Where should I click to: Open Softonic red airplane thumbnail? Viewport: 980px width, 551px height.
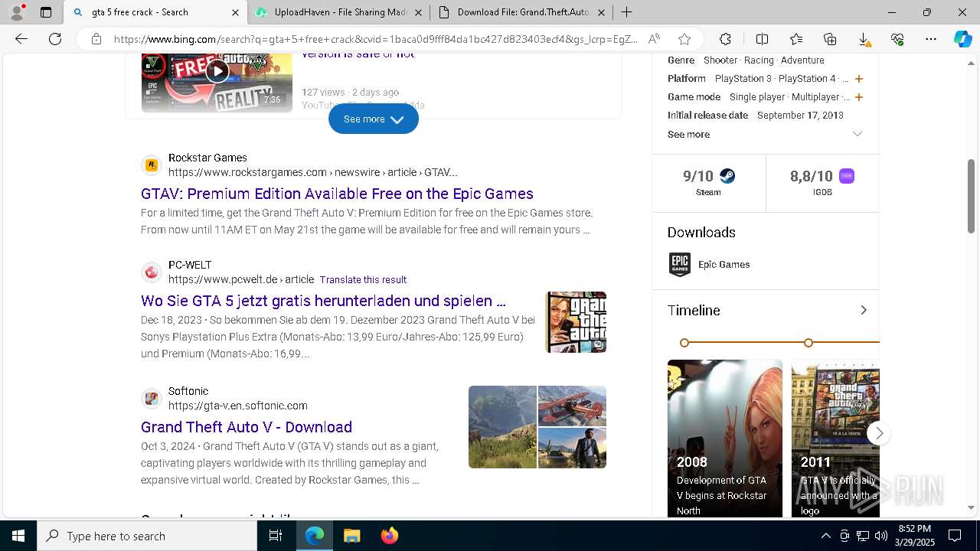coord(572,406)
